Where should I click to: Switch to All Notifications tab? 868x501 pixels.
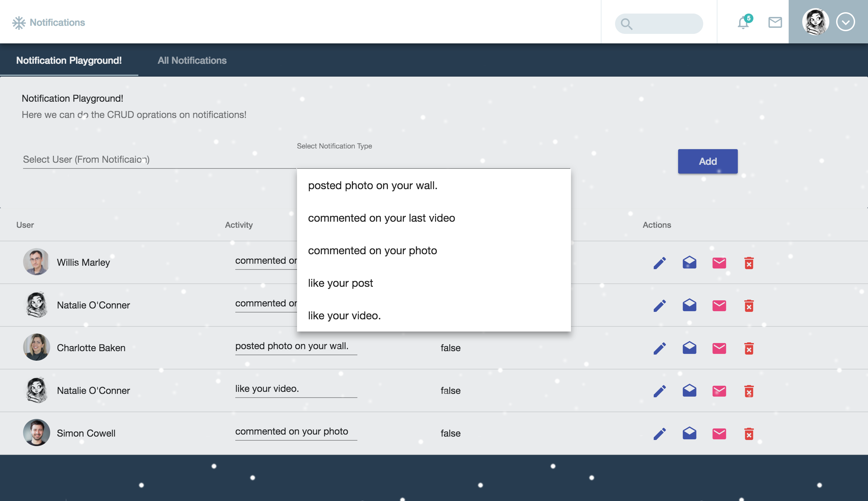point(192,60)
